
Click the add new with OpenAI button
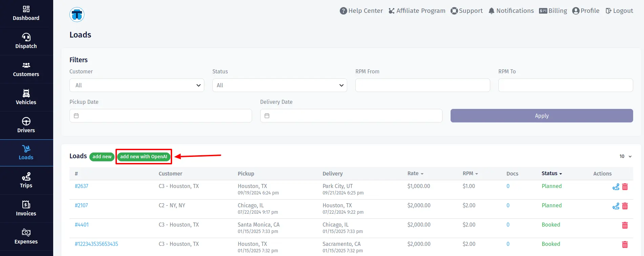pyautogui.click(x=144, y=157)
